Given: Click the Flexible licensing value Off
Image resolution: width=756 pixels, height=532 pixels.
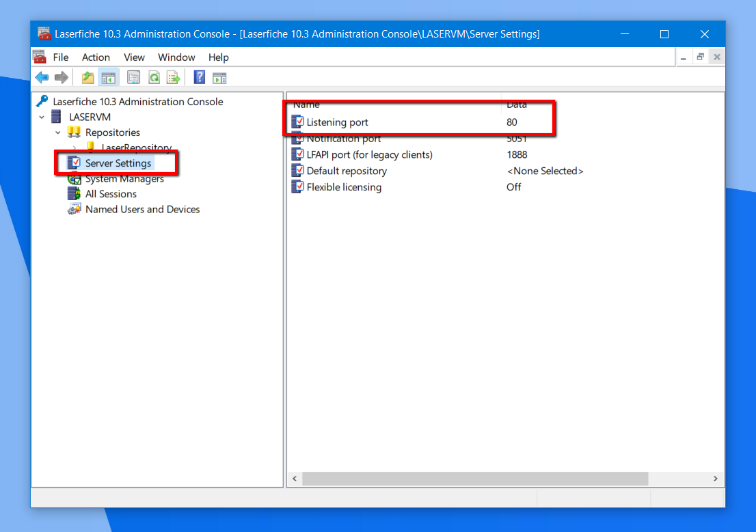Looking at the screenshot, I should point(513,187).
